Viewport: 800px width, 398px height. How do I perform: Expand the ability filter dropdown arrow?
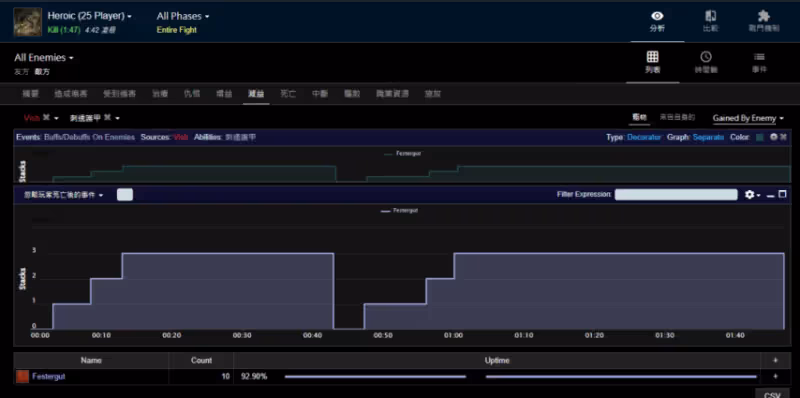point(117,118)
